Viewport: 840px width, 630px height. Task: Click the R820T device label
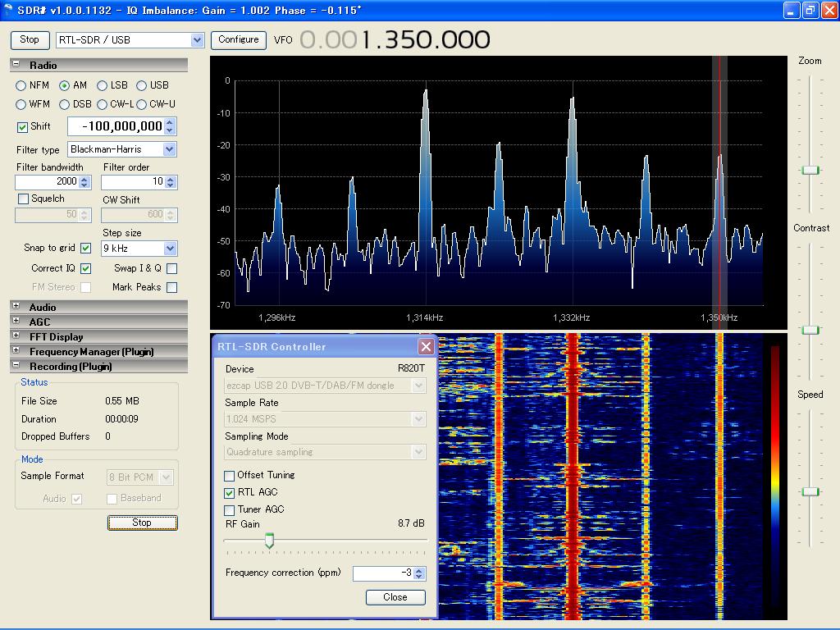(x=411, y=368)
